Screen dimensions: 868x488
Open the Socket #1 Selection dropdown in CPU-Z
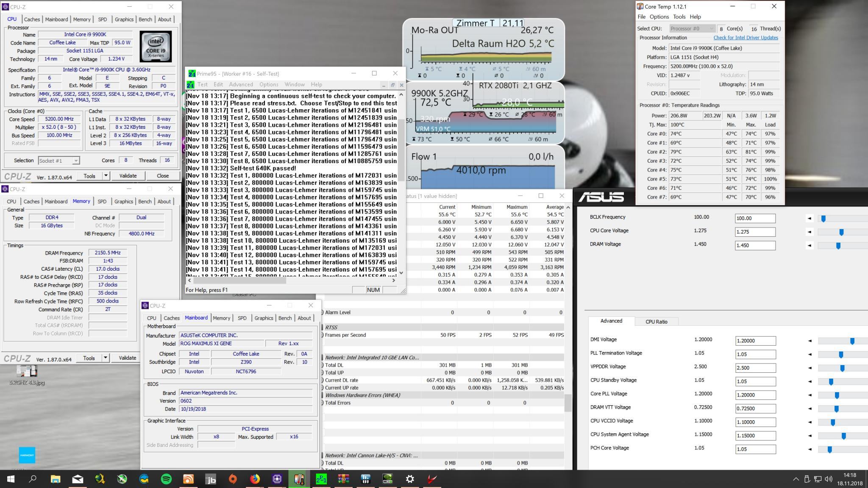pyautogui.click(x=75, y=161)
